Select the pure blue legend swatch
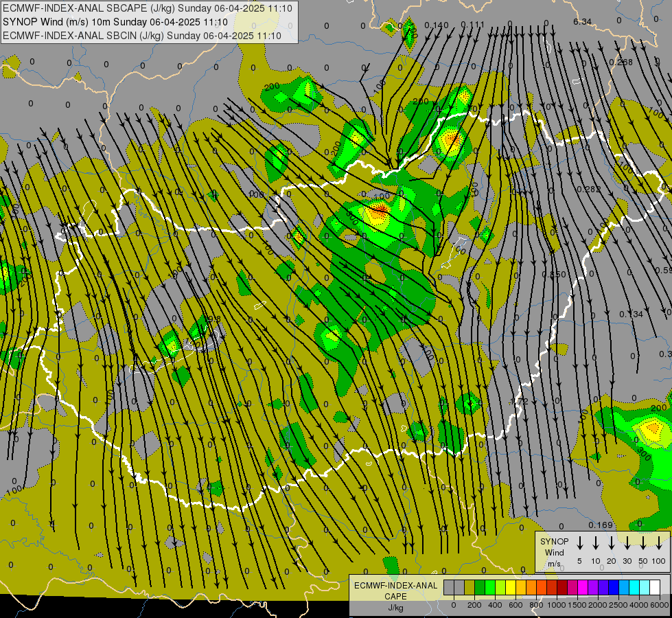Screen dimensions: 672x618 coord(614,588)
